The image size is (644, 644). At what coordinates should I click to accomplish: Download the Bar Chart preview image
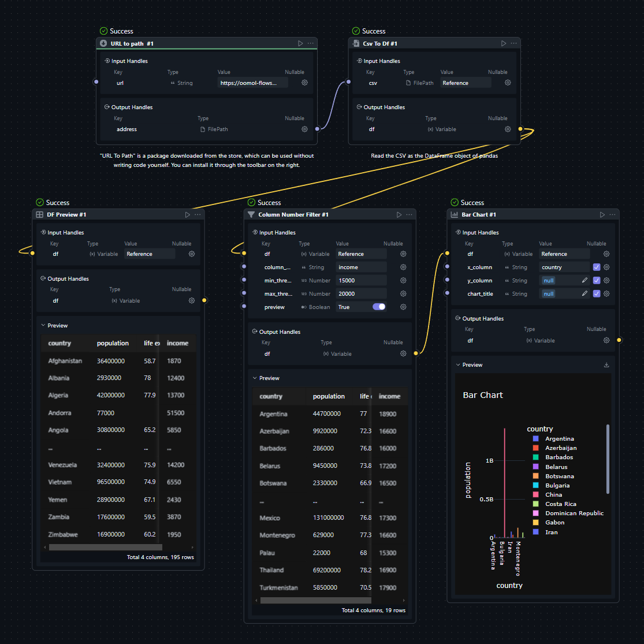click(606, 365)
